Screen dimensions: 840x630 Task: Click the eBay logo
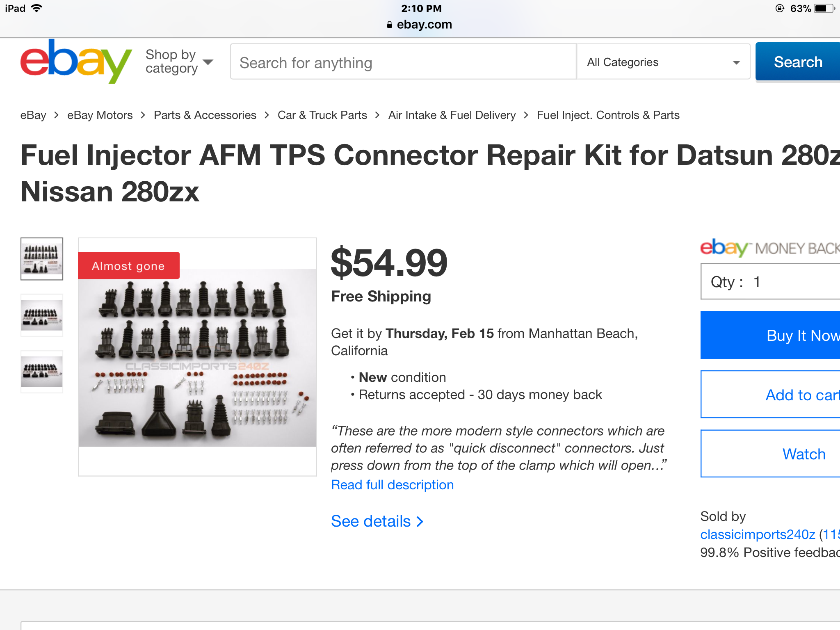point(76,62)
